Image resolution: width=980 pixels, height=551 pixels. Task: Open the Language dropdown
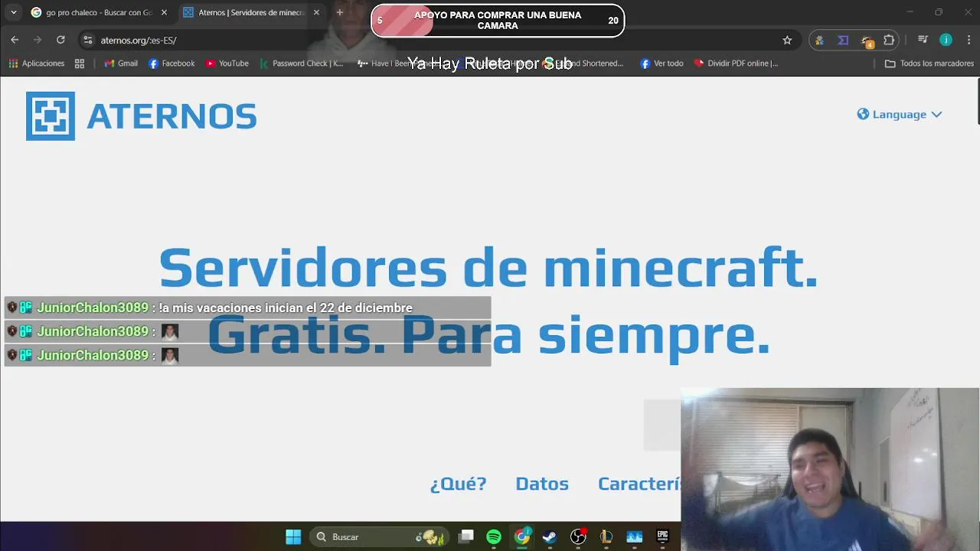900,114
